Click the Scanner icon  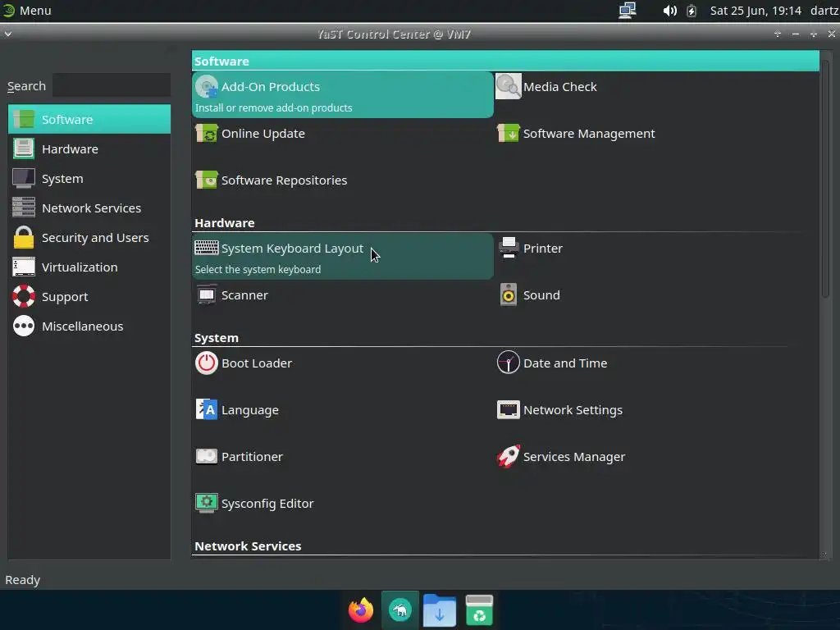click(206, 295)
